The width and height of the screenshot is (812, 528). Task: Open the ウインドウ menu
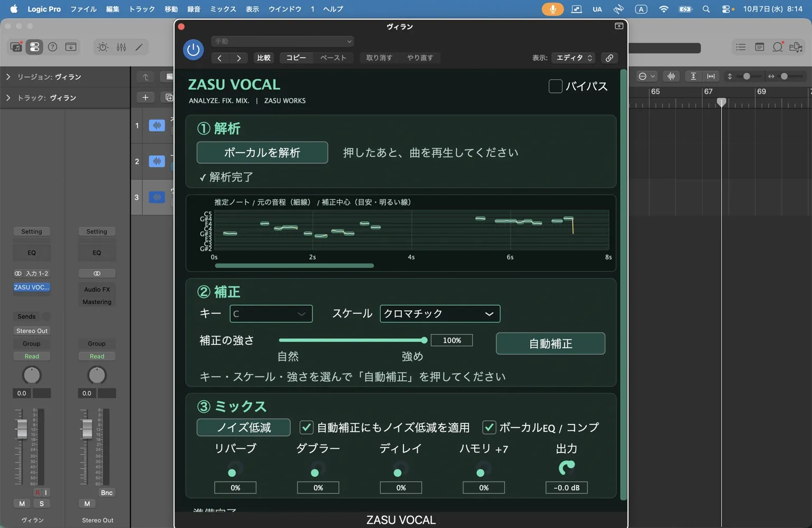tap(285, 9)
